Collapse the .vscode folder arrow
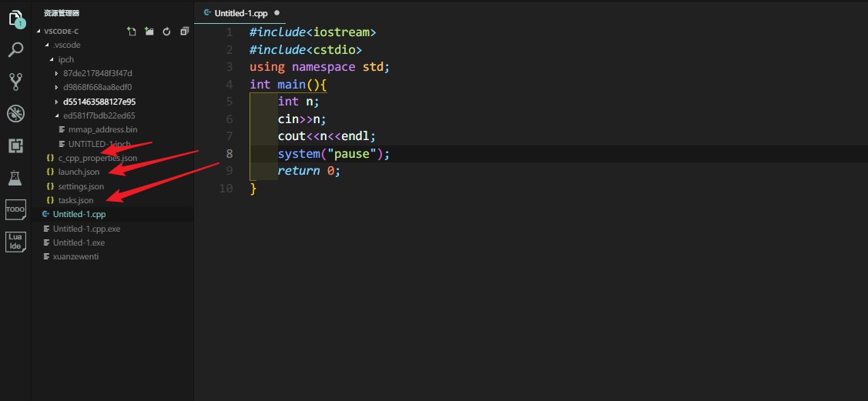 (x=47, y=45)
